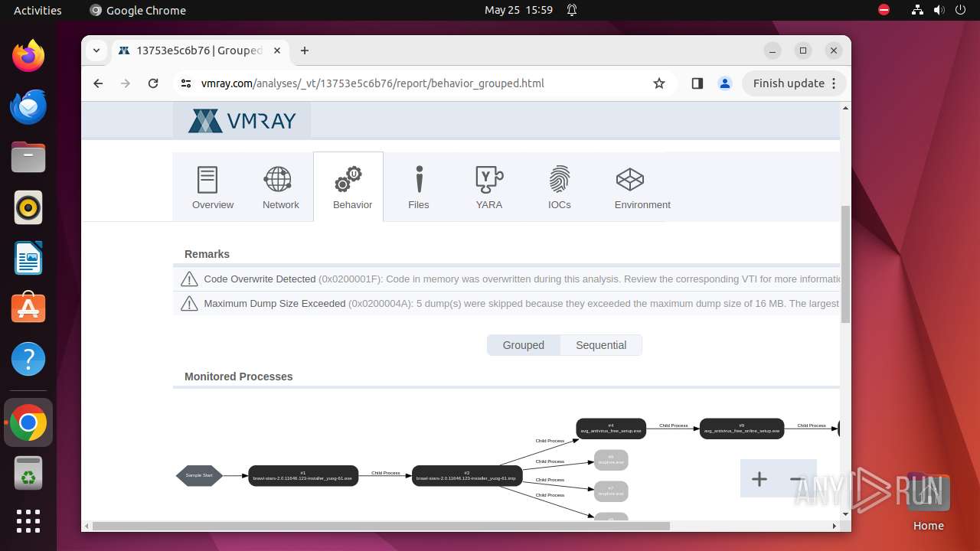Viewport: 980px width, 551px height.
Task: Reload the current page
Action: pyautogui.click(x=153, y=83)
